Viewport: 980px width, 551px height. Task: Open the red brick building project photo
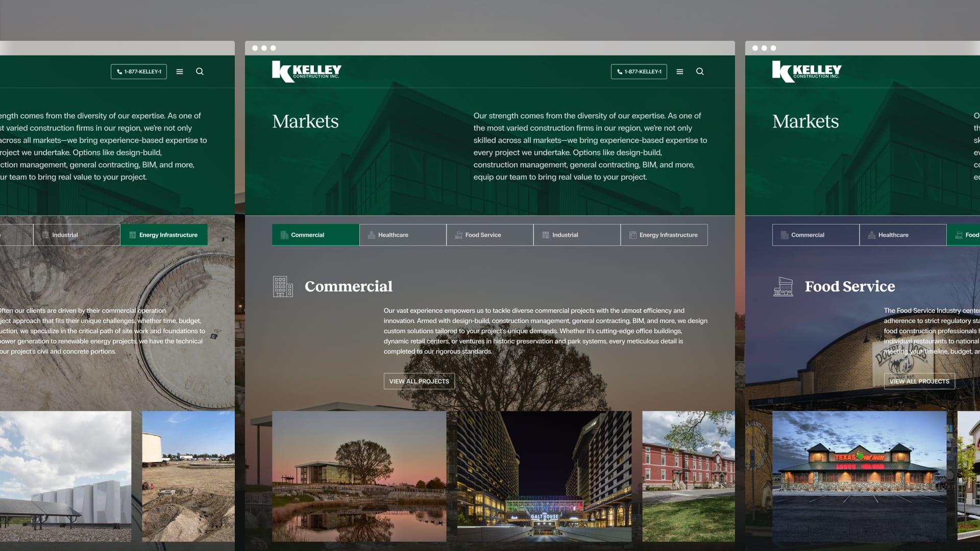[x=689, y=477]
